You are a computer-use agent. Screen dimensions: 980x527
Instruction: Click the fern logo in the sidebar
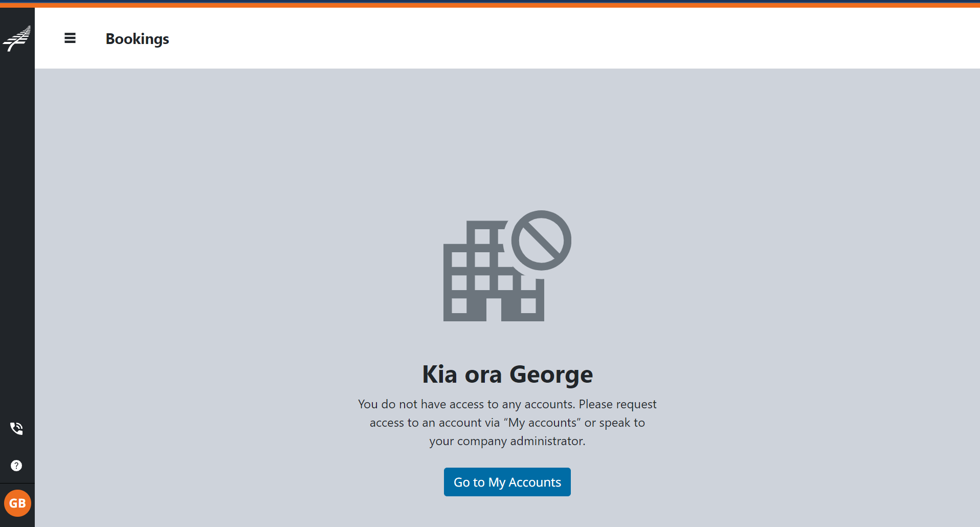pyautogui.click(x=17, y=39)
